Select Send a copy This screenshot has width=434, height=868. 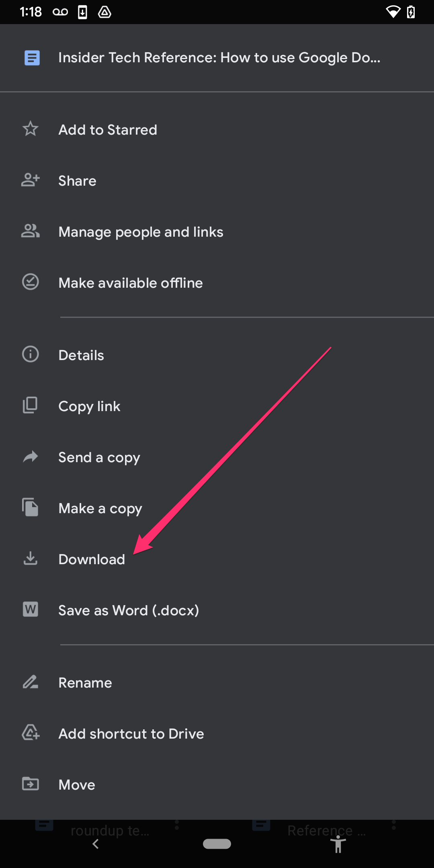217,457
